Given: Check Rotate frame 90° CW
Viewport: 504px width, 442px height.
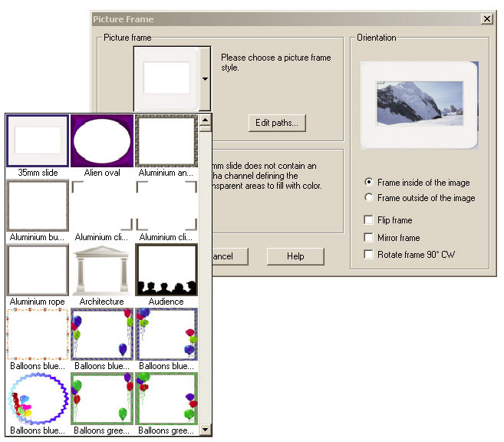Looking at the screenshot, I should coord(369,255).
